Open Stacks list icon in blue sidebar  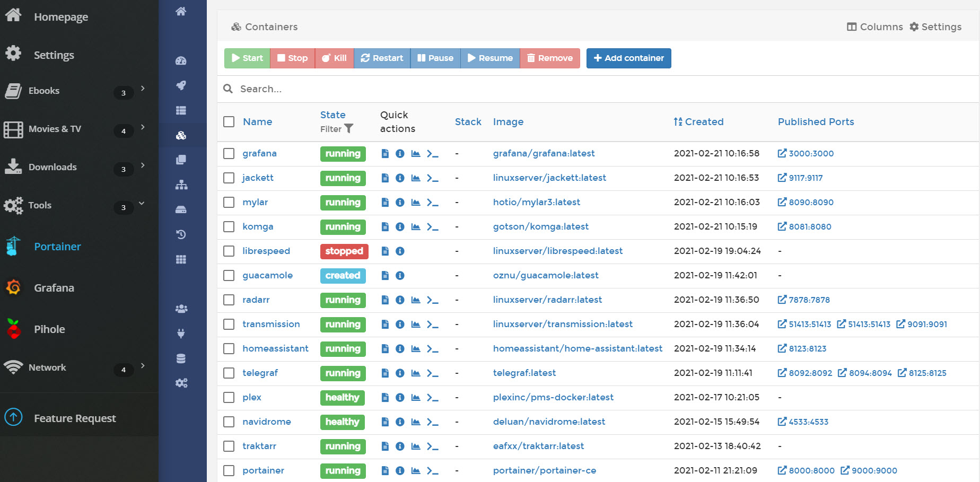coord(181,110)
